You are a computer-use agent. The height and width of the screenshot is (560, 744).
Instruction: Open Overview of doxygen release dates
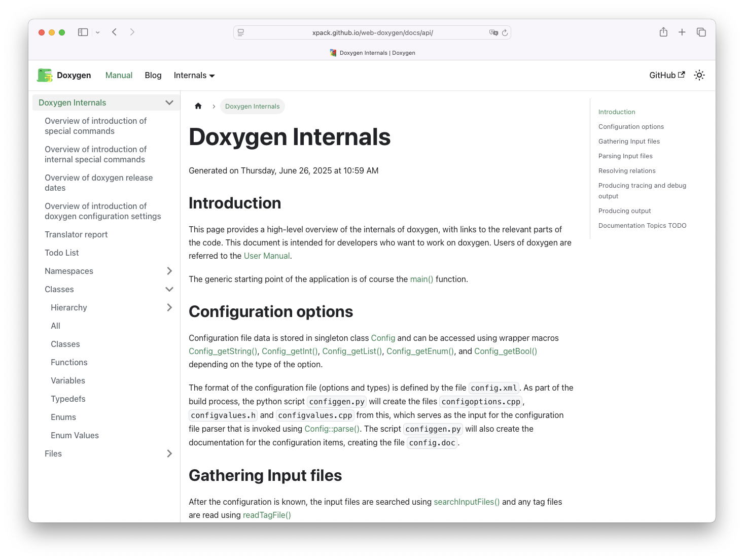(x=99, y=183)
